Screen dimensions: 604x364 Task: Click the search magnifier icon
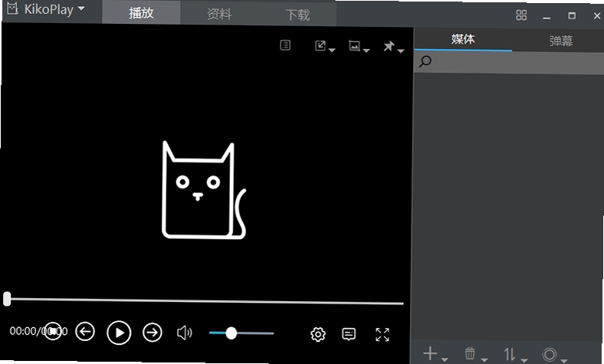tap(425, 61)
